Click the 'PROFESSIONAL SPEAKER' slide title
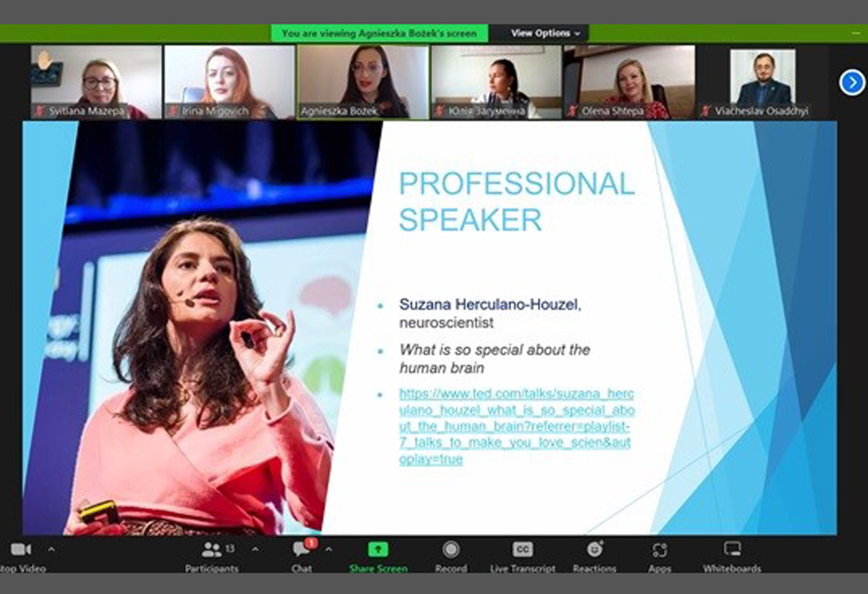This screenshot has height=594, width=868. pyautogui.click(x=516, y=202)
